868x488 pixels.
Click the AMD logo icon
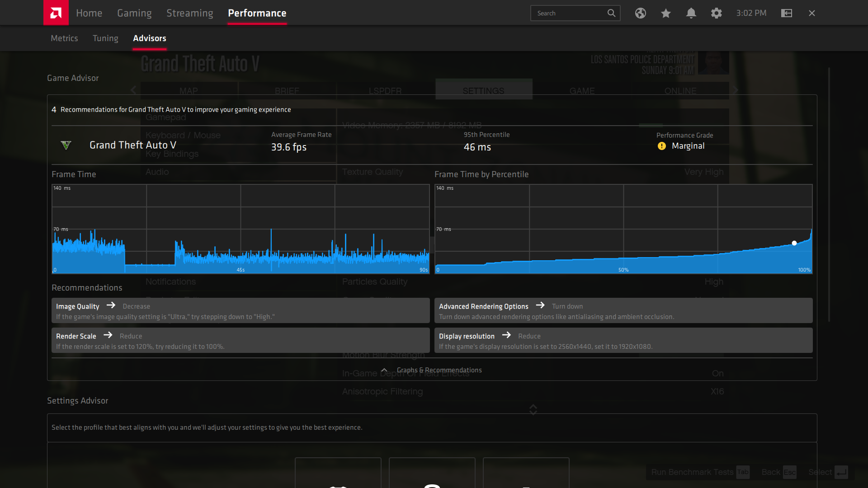56,13
